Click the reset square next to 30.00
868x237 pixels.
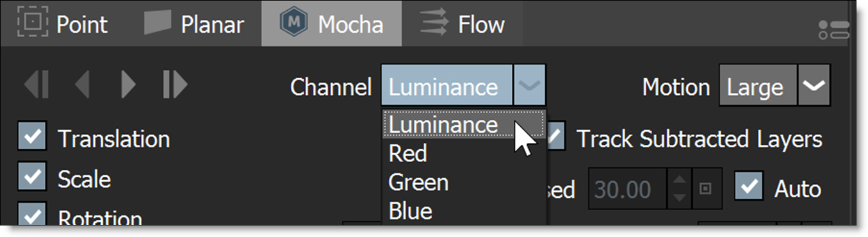pyautogui.click(x=705, y=189)
